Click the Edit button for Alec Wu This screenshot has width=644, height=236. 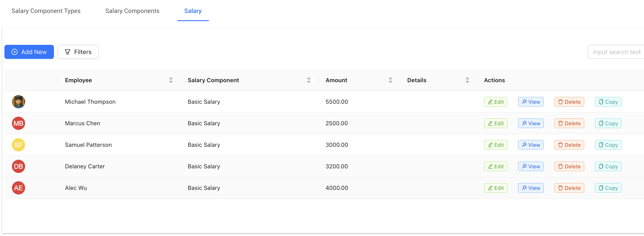[x=496, y=188]
